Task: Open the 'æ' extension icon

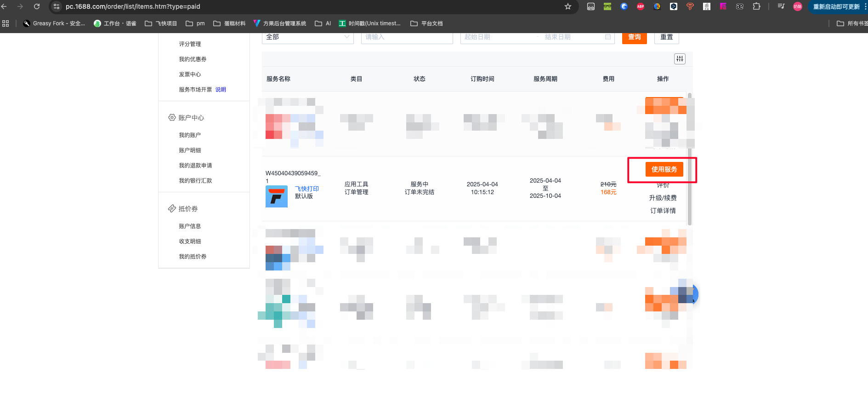Action: tap(740, 6)
